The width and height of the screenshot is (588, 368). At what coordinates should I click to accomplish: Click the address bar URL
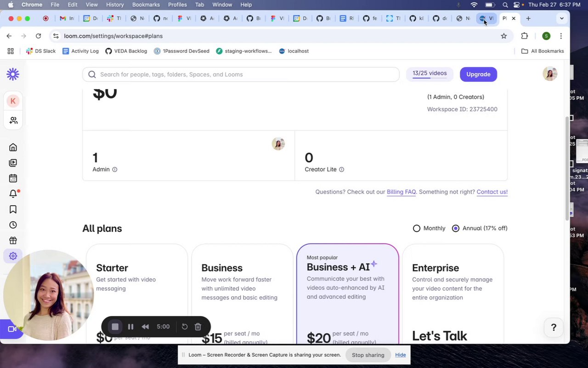coord(113,36)
